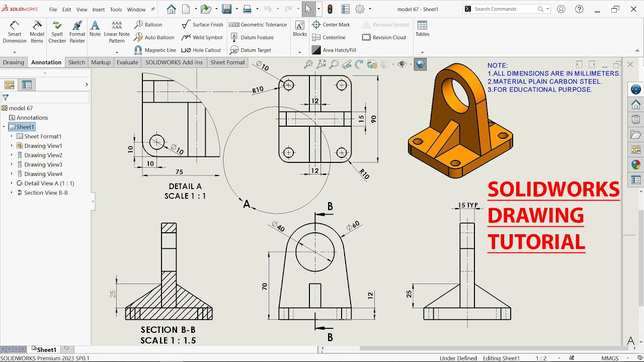Add a Centerline
Screen dimensions: 644x362
tap(329, 37)
